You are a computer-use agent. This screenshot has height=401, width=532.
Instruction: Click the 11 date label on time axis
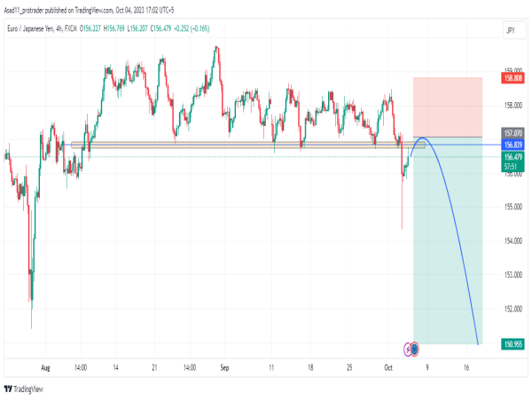[x=271, y=367]
